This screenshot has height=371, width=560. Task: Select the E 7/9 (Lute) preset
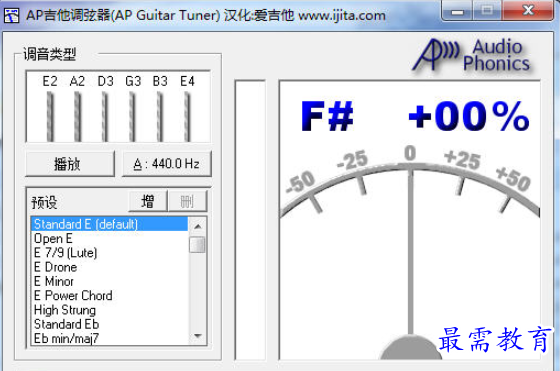coord(110,253)
